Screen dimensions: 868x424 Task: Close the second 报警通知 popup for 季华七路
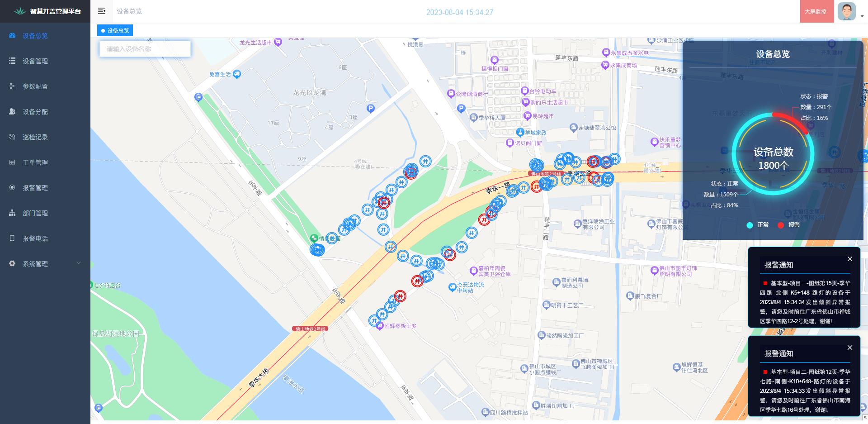[850, 348]
